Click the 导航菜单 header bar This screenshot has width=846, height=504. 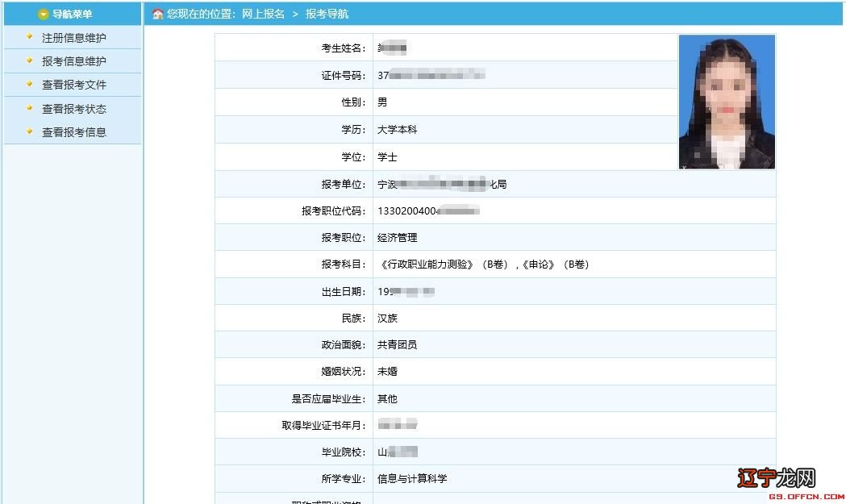pos(73,13)
